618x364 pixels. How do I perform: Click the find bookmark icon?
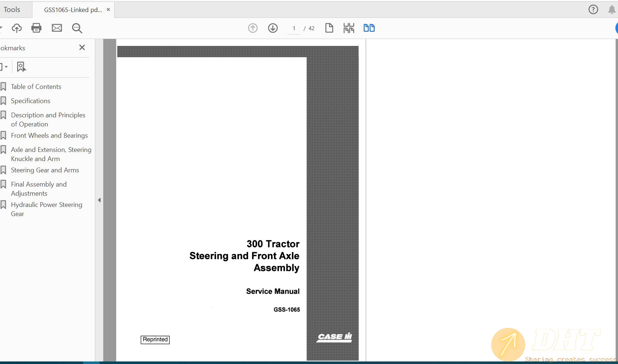21,67
